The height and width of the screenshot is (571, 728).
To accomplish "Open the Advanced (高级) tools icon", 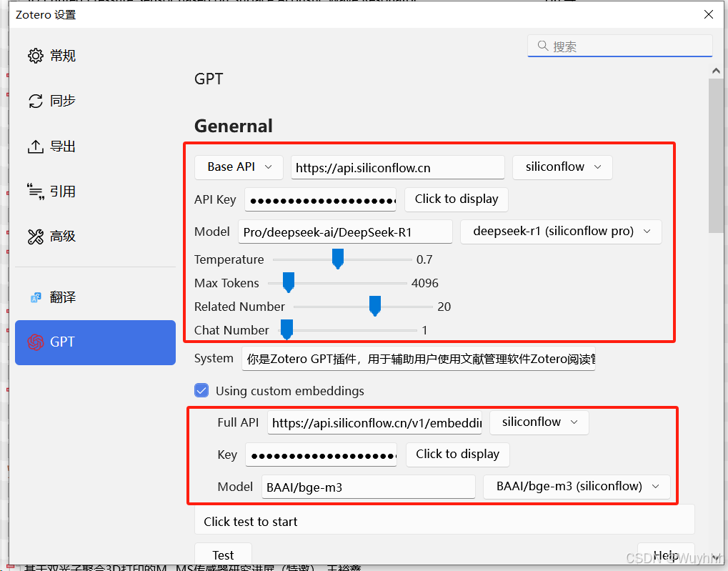I will [x=36, y=237].
